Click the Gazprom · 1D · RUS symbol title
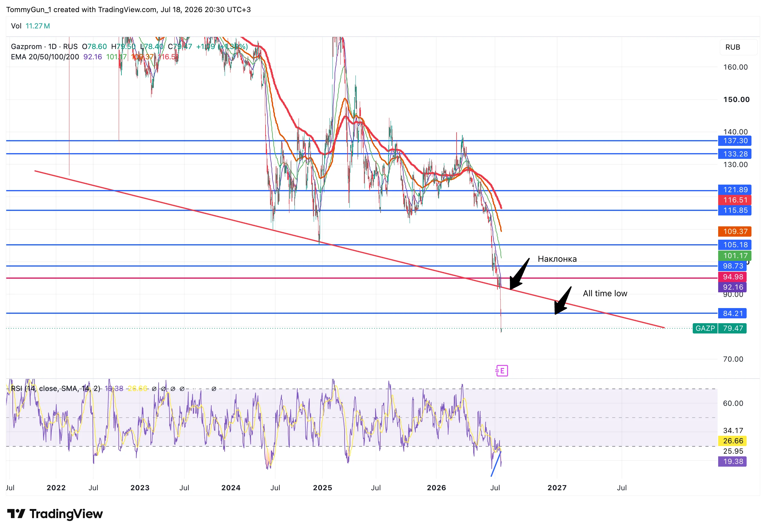This screenshot has width=766, height=532. pyautogui.click(x=44, y=46)
